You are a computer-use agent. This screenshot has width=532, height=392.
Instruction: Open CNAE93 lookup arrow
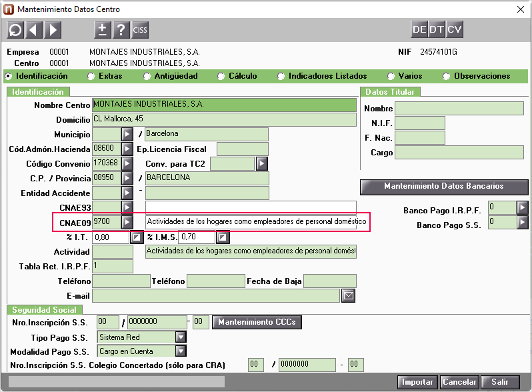[127, 207]
